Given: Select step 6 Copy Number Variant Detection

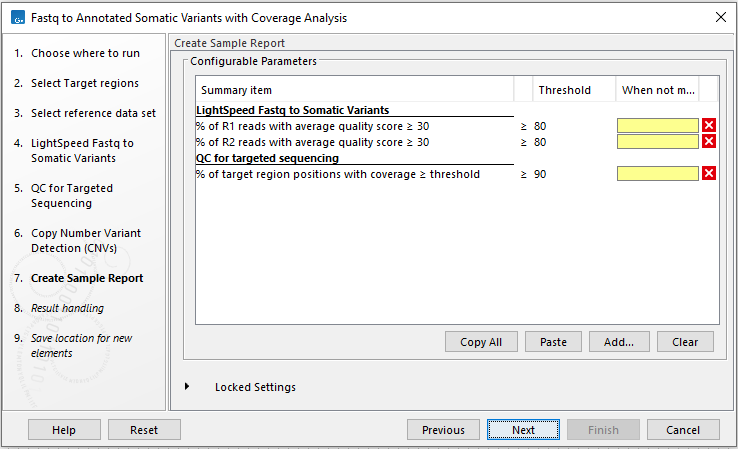Looking at the screenshot, I should (x=86, y=241).
